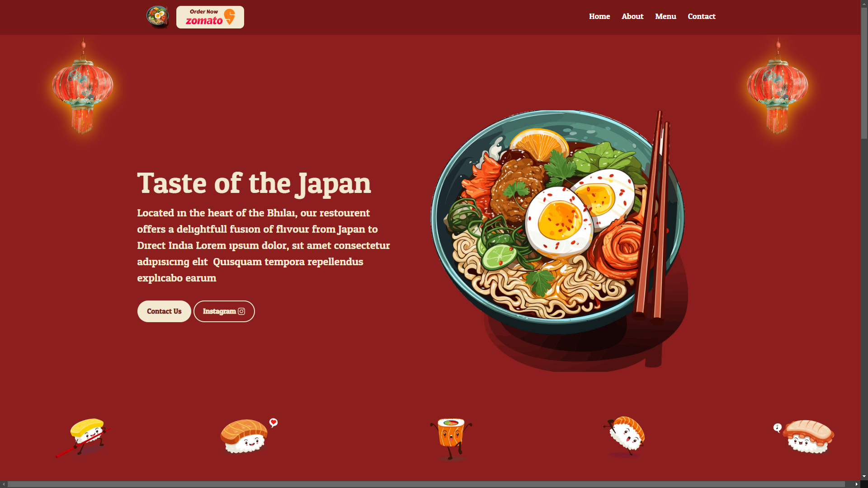Click the dancing salmon sushi character
Image resolution: width=868 pixels, height=488 pixels.
(x=624, y=436)
